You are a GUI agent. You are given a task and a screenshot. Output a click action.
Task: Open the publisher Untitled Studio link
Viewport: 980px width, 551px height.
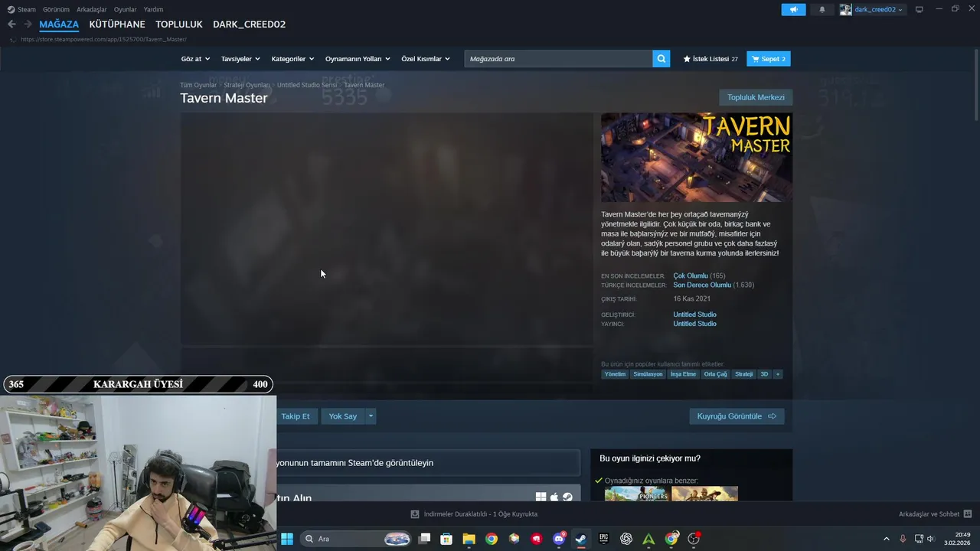click(694, 324)
